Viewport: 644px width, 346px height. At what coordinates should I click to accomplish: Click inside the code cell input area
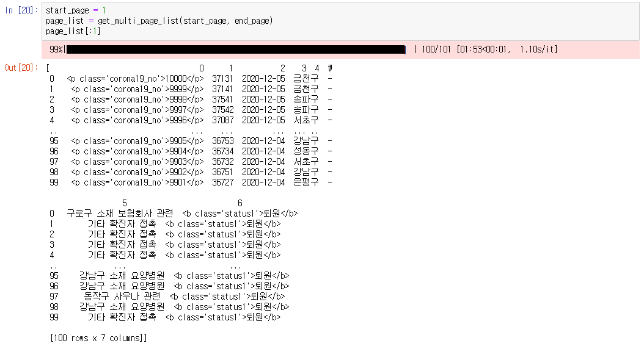[x=340, y=21]
